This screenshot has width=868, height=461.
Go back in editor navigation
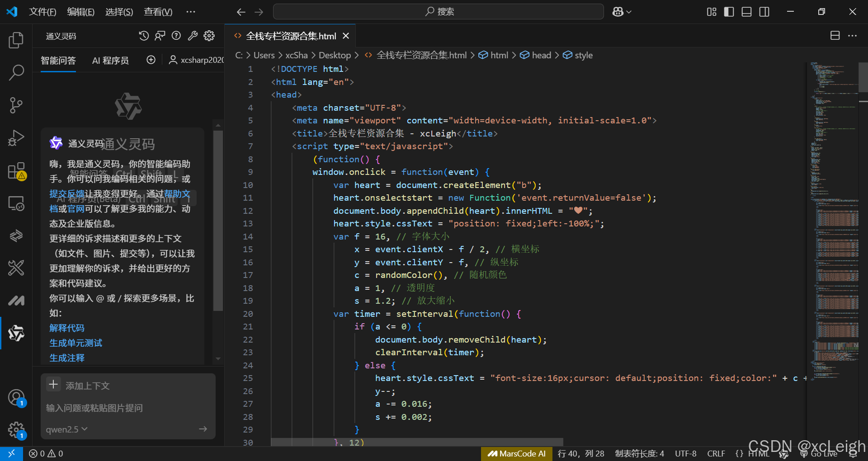[241, 12]
